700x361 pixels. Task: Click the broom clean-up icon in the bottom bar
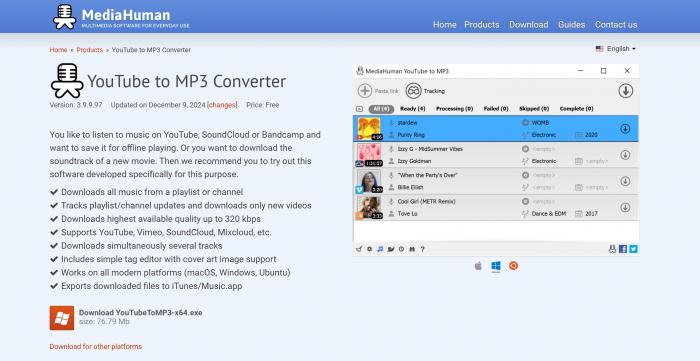click(358, 249)
